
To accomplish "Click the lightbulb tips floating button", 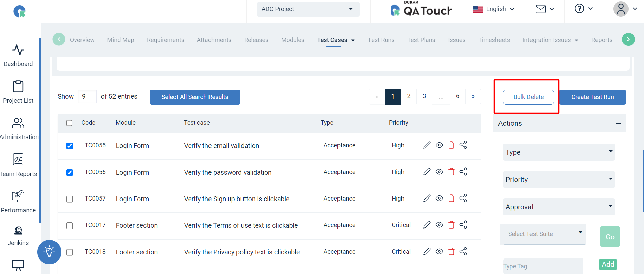I will point(49,252).
